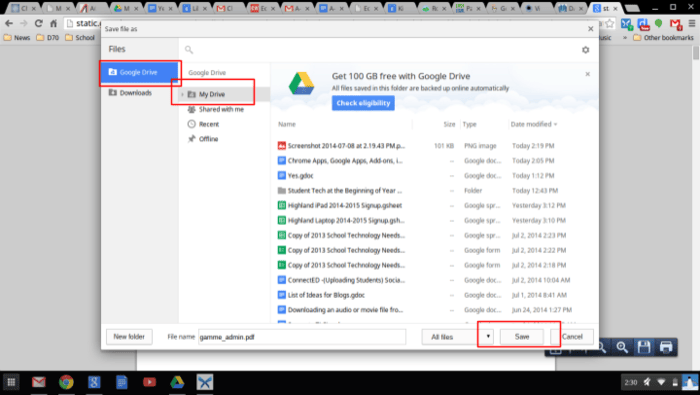Image resolution: width=700 pixels, height=395 pixels.
Task: Open the app launcher grid icon on the shelf
Action: [x=11, y=382]
